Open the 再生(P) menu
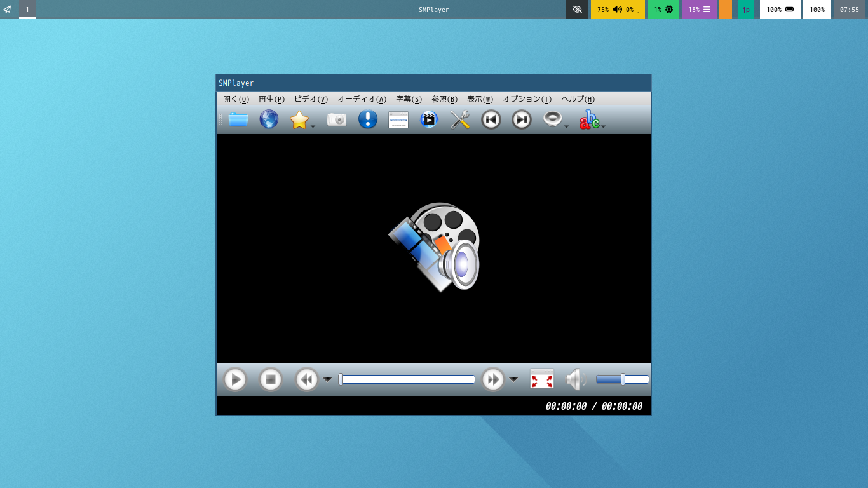The width and height of the screenshot is (868, 488). point(271,99)
